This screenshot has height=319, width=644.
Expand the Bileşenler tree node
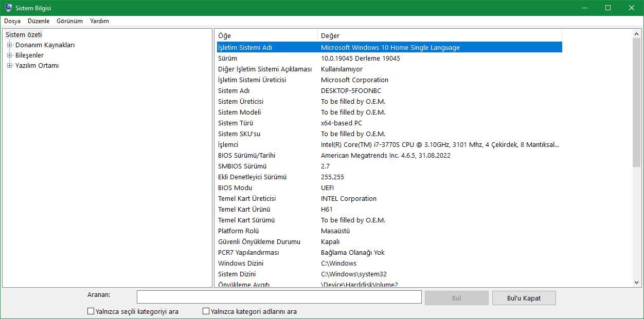[9, 55]
